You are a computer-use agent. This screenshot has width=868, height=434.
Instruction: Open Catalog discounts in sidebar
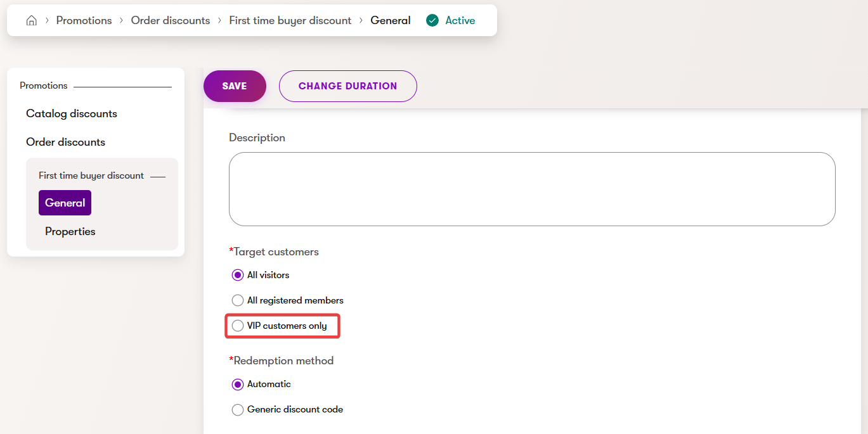click(x=71, y=113)
